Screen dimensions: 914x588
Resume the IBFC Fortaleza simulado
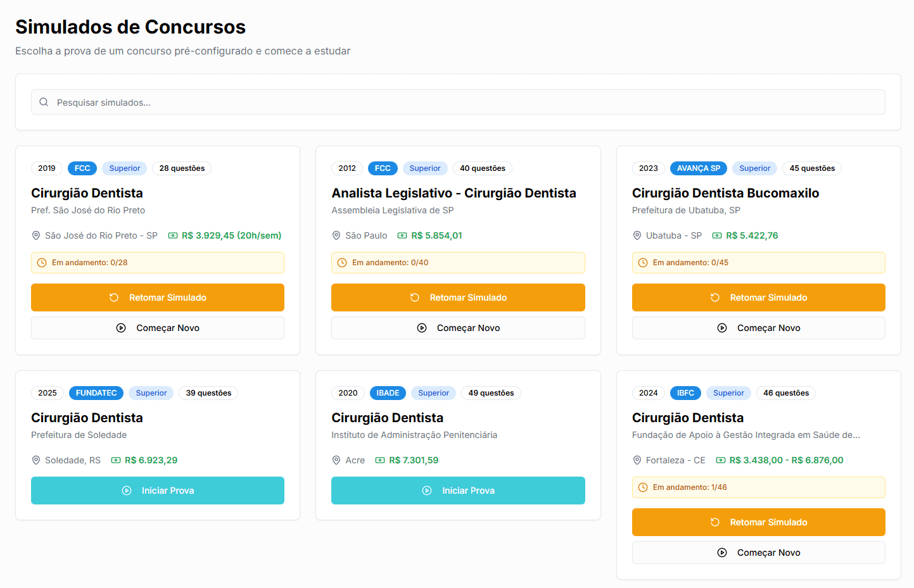click(758, 522)
